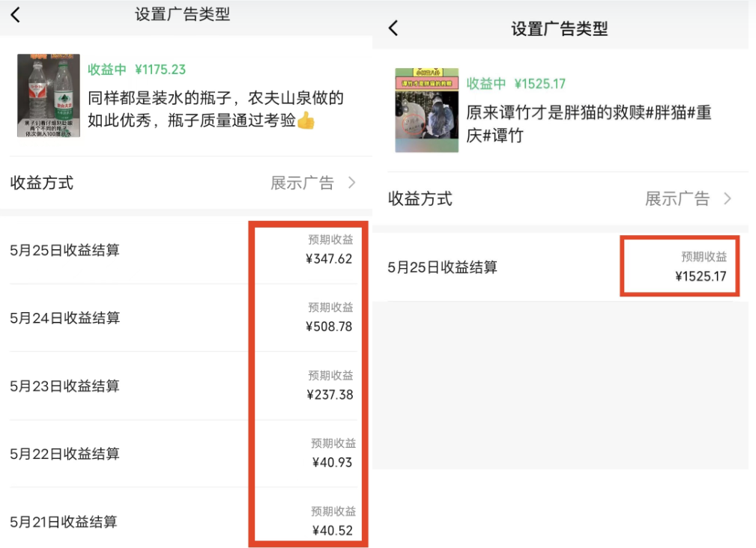Click the back arrow on the right screen
Image resolution: width=756 pixels, height=548 pixels.
pyautogui.click(x=393, y=27)
